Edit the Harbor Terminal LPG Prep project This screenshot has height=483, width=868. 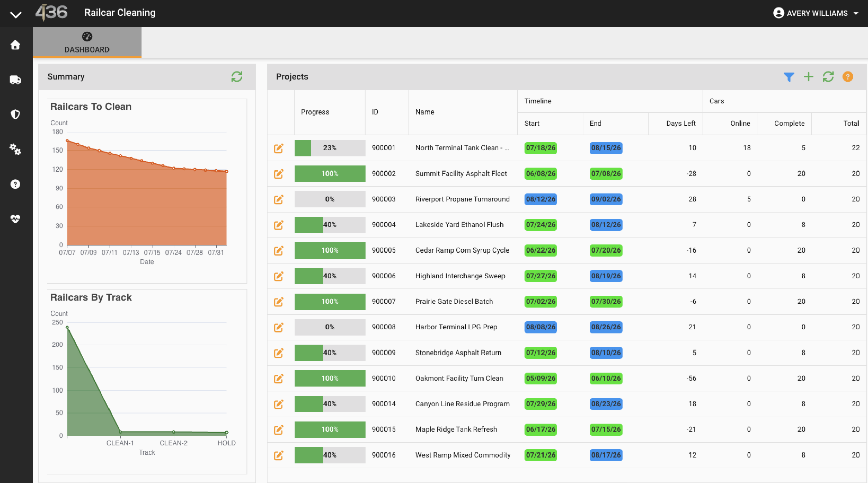pos(278,327)
